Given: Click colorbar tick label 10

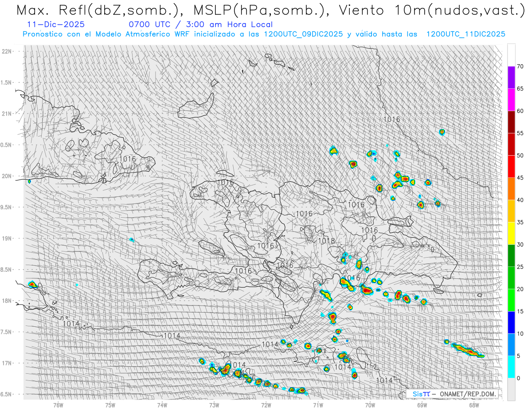Looking at the screenshot, I should click(520, 334).
